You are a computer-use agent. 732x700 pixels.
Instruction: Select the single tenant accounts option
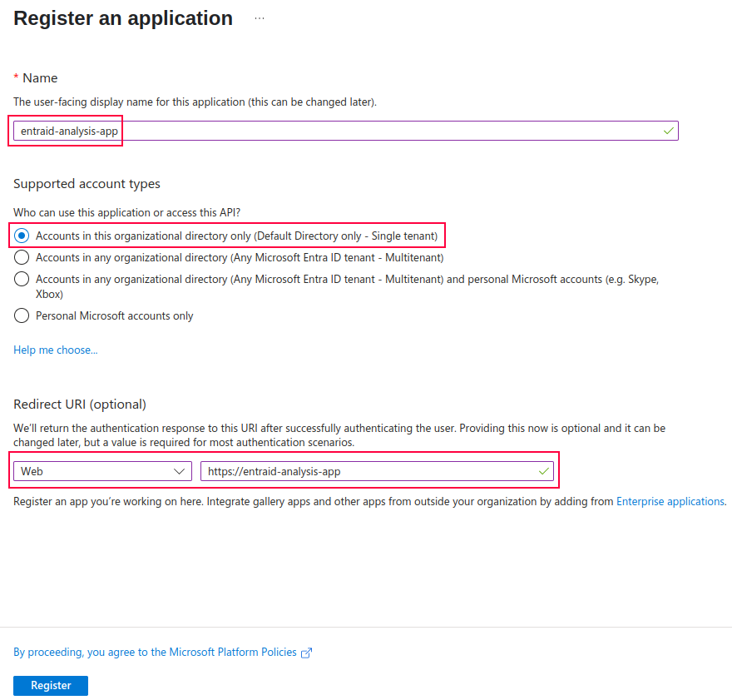[22, 236]
